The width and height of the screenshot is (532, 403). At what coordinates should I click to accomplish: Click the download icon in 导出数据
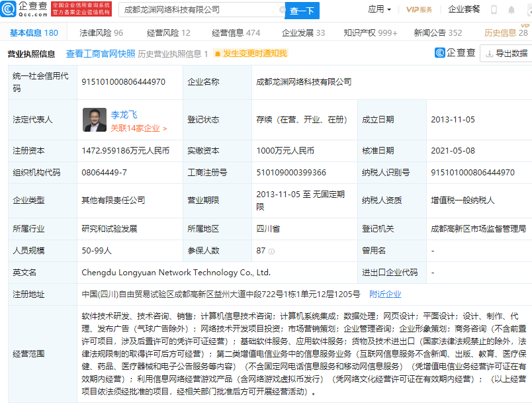[490, 54]
